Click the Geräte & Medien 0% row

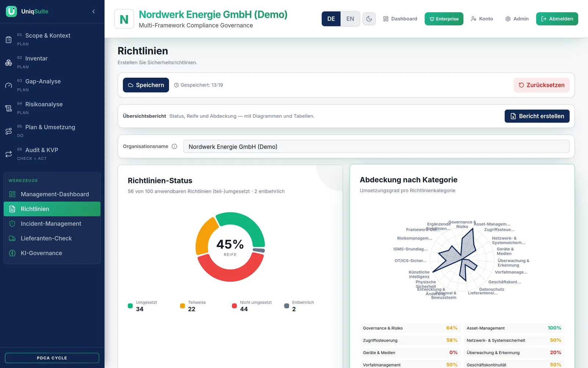click(x=410, y=353)
